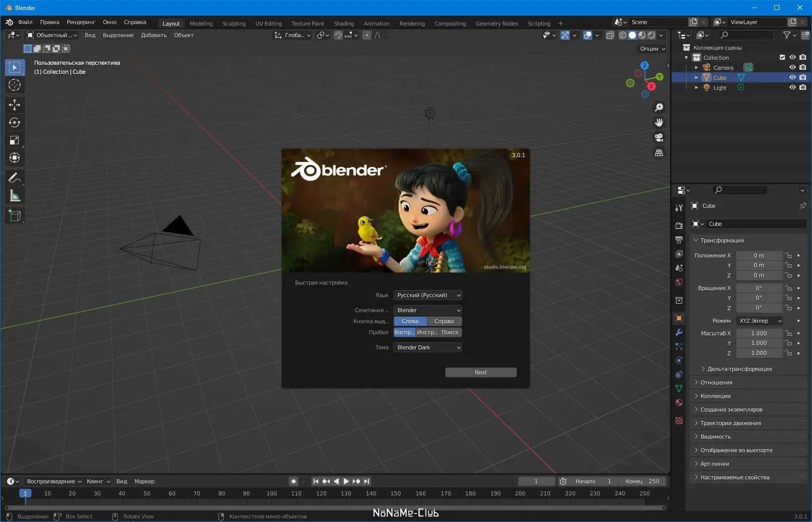This screenshot has height=522, width=812.
Task: Open the Material properties tab
Action: pos(679,403)
